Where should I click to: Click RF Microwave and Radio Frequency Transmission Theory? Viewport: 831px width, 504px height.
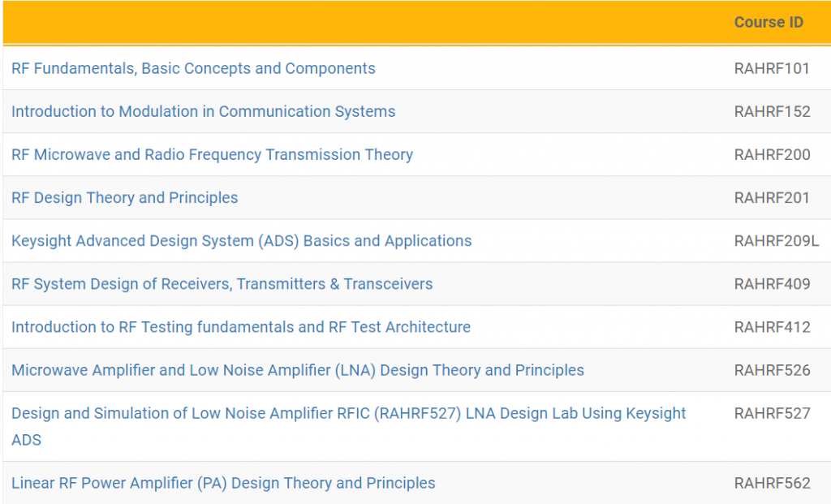[212, 155]
